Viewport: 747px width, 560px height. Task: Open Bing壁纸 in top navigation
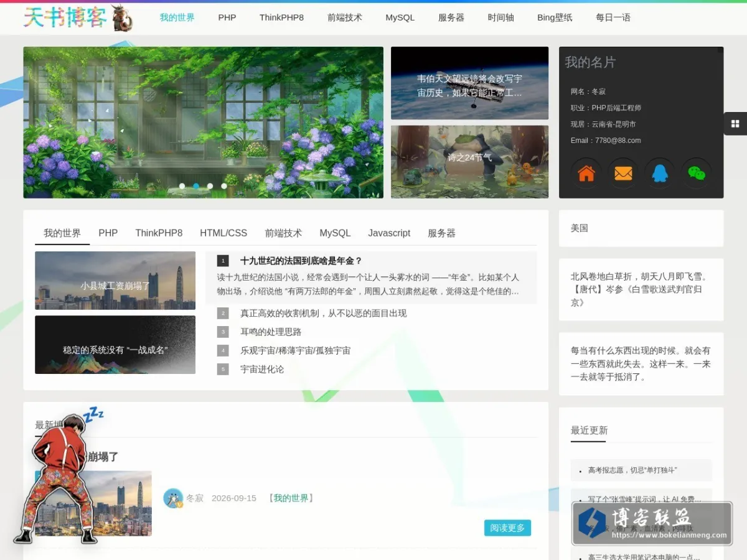click(x=555, y=17)
